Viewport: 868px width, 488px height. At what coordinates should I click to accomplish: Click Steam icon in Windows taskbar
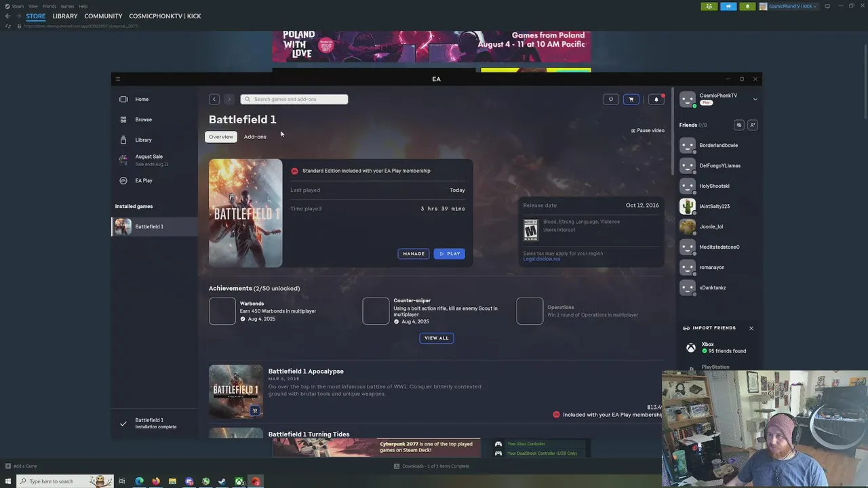222,481
